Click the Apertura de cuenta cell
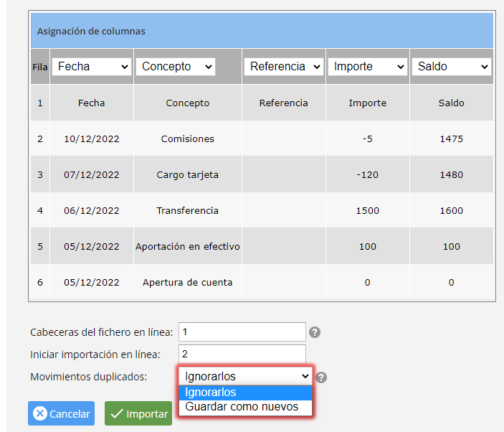Screen dimensions: 504x432 187,282
